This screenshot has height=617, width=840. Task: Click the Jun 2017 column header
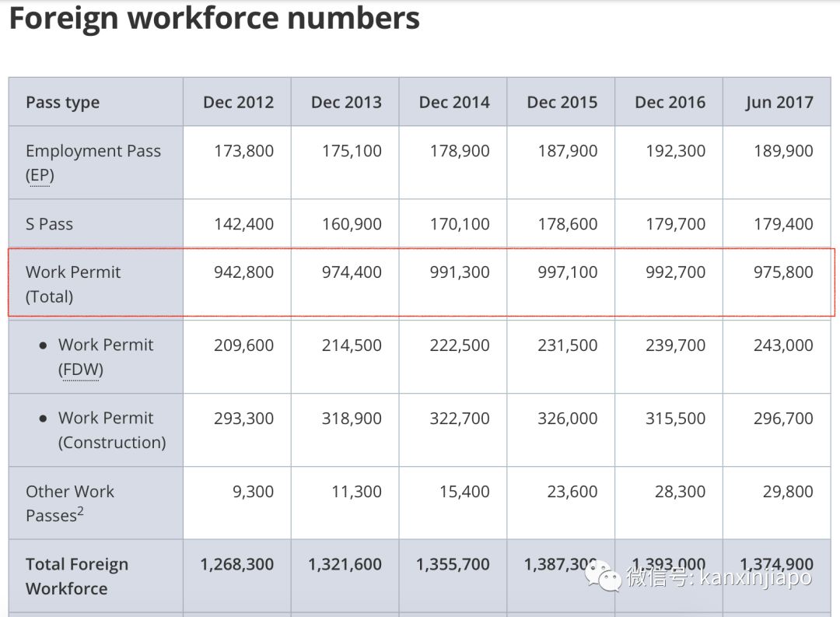click(x=779, y=103)
